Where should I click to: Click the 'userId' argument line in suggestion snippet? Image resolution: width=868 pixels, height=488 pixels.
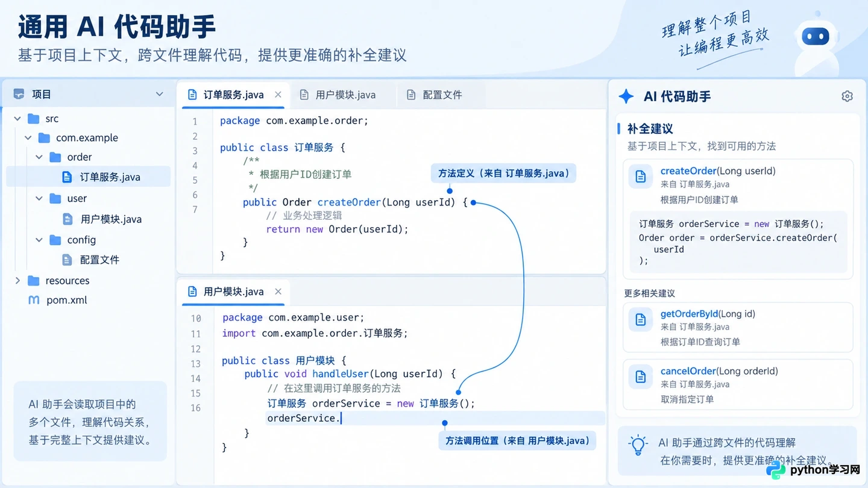click(669, 249)
